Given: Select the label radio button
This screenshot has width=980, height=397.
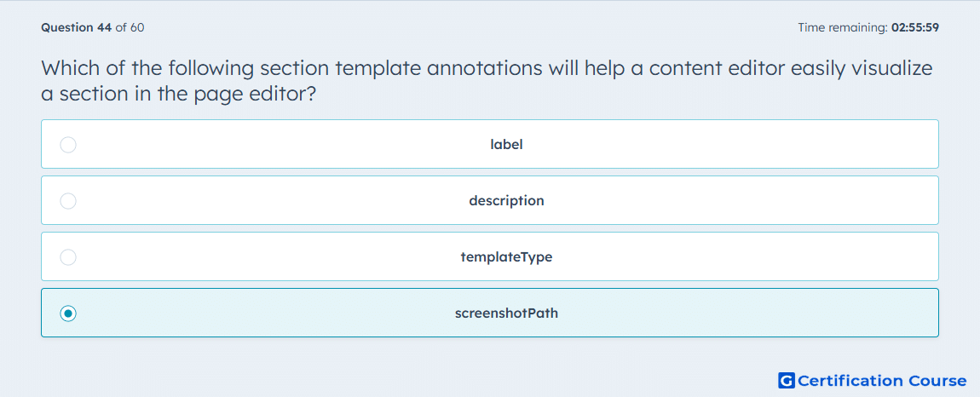Looking at the screenshot, I should 68,145.
